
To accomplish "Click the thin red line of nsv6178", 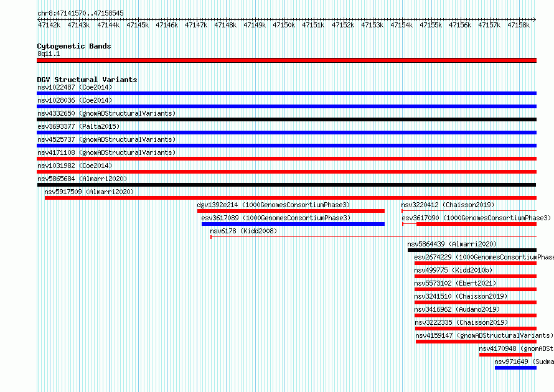I will pos(373,237).
